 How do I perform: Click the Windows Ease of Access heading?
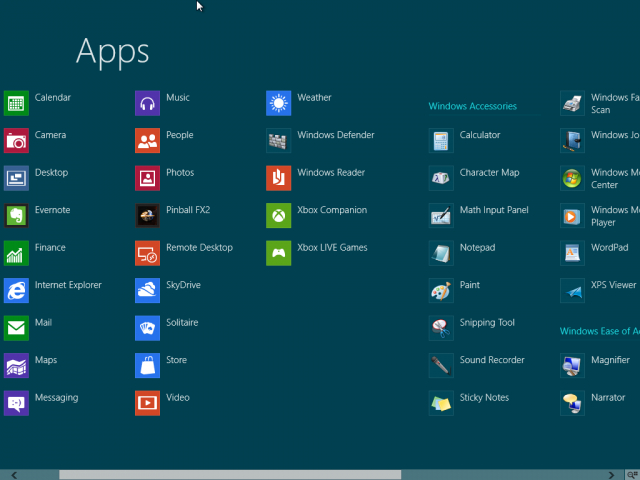pos(600,331)
